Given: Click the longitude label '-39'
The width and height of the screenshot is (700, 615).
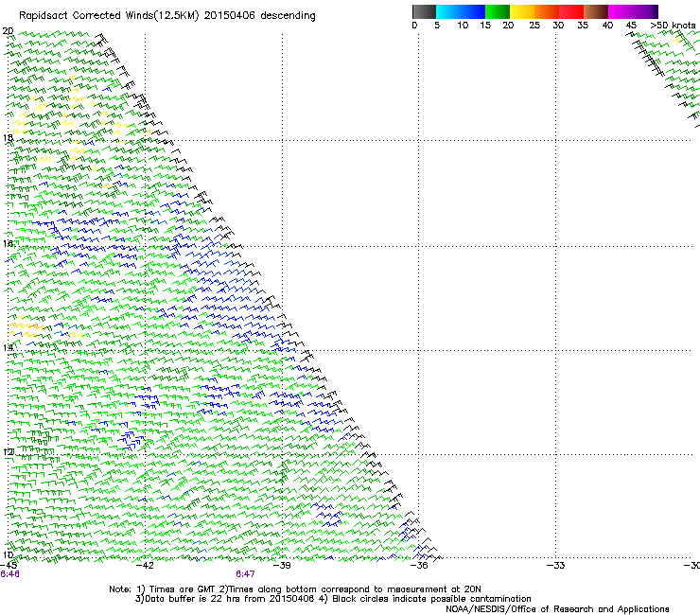Looking at the screenshot, I should [282, 566].
